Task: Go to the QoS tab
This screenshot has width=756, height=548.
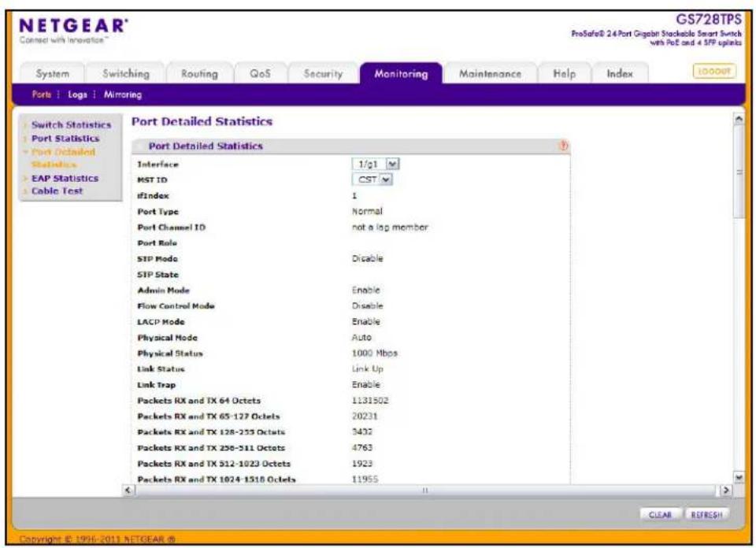Action: pos(260,74)
